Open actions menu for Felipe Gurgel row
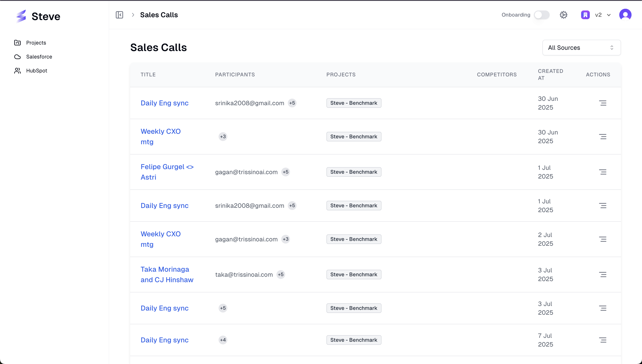Screen dimensions: 642x364 pyautogui.click(x=602, y=172)
